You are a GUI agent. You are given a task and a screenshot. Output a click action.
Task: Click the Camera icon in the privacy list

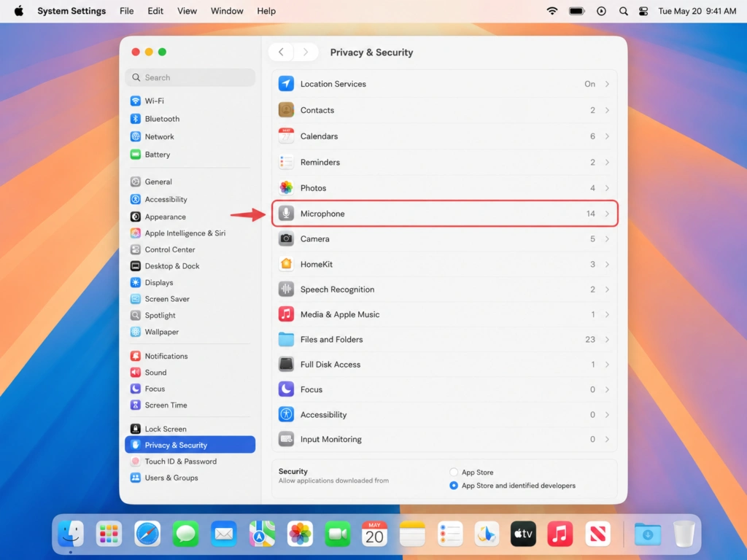point(286,238)
